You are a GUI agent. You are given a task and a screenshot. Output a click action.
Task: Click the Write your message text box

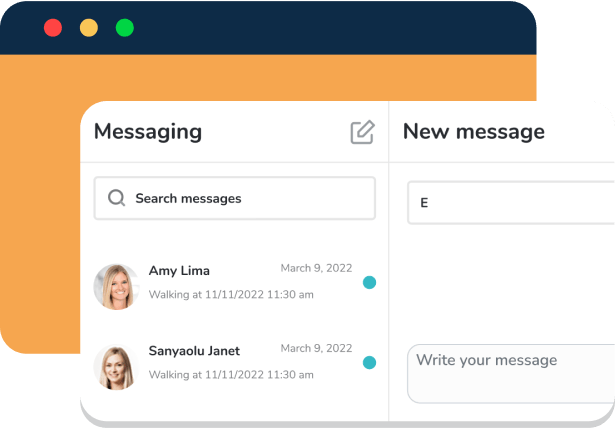pyautogui.click(x=510, y=373)
